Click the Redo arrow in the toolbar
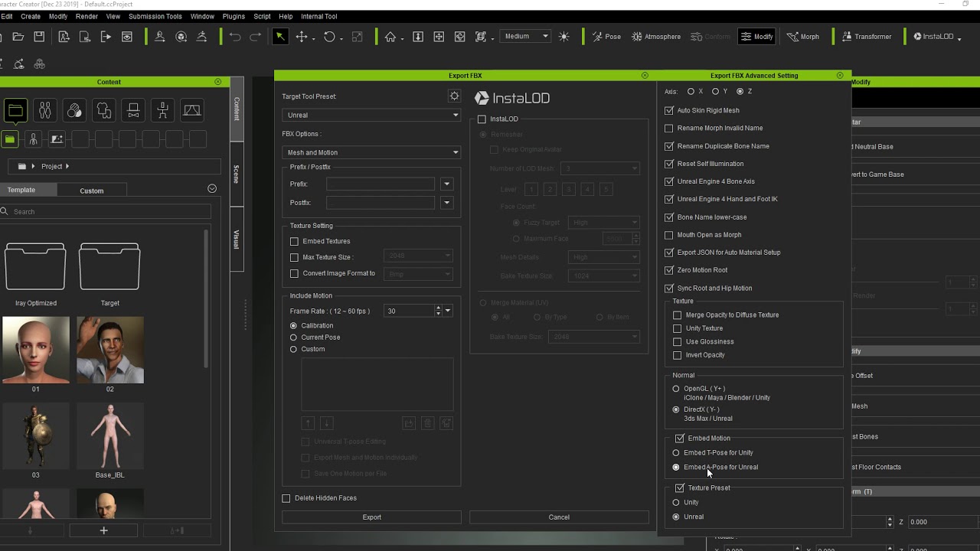This screenshot has width=980, height=551. (256, 36)
